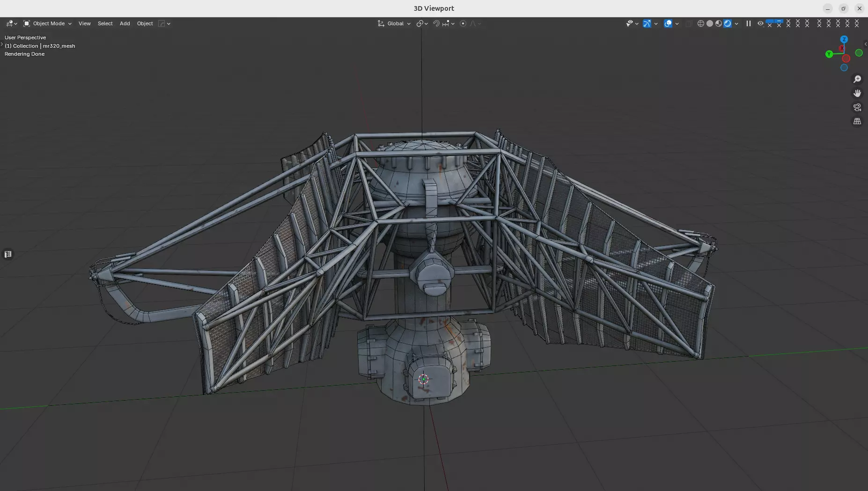Toggle snapping magnet icon
Image resolution: width=868 pixels, height=491 pixels.
(x=436, y=23)
